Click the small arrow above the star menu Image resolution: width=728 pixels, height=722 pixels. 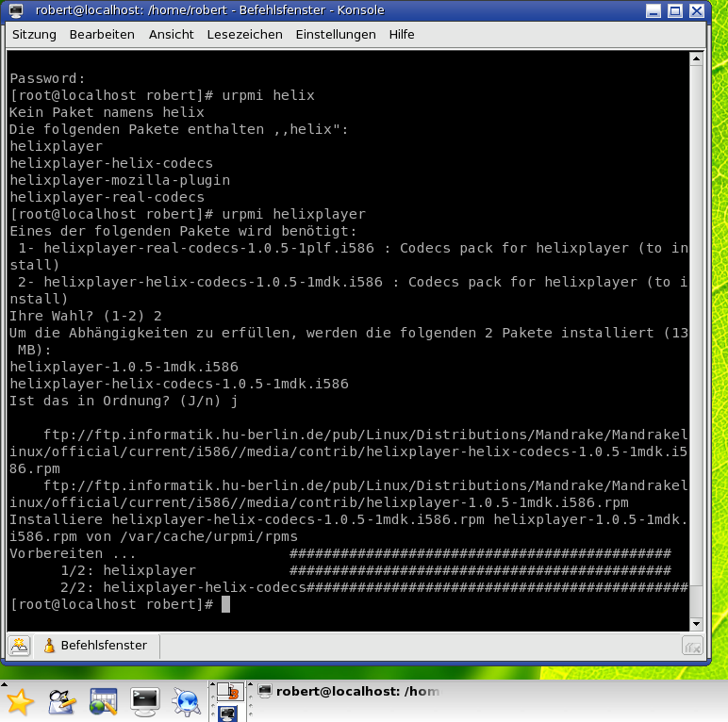[4, 684]
